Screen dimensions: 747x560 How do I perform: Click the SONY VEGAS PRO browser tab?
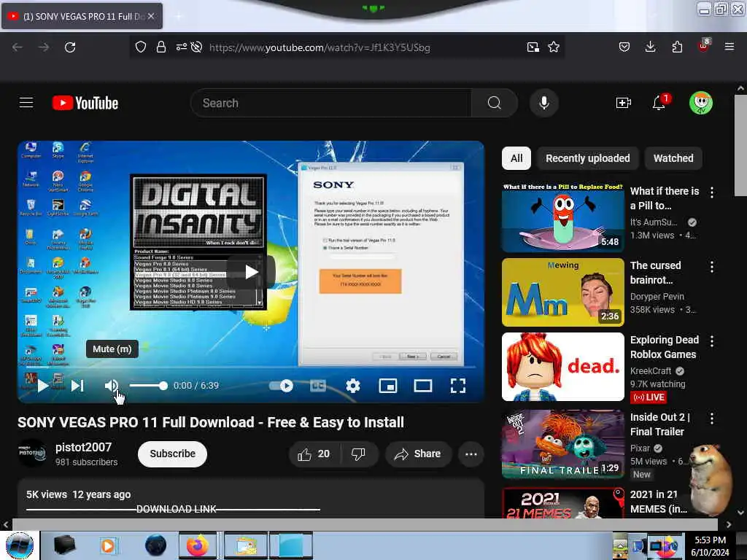coord(82,16)
